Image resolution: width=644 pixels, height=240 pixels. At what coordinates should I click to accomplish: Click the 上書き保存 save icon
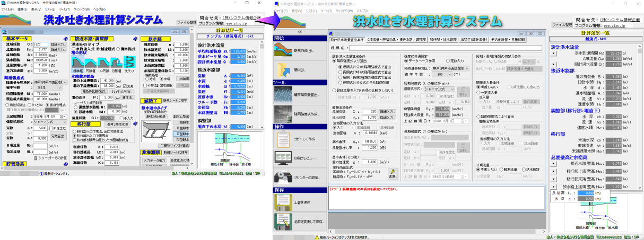point(283,202)
